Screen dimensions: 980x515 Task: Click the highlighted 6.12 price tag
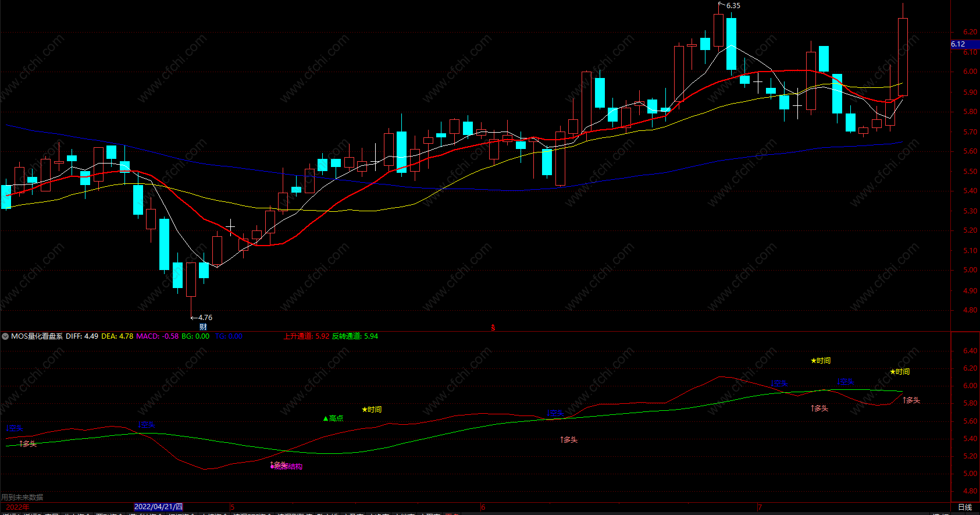[965, 44]
